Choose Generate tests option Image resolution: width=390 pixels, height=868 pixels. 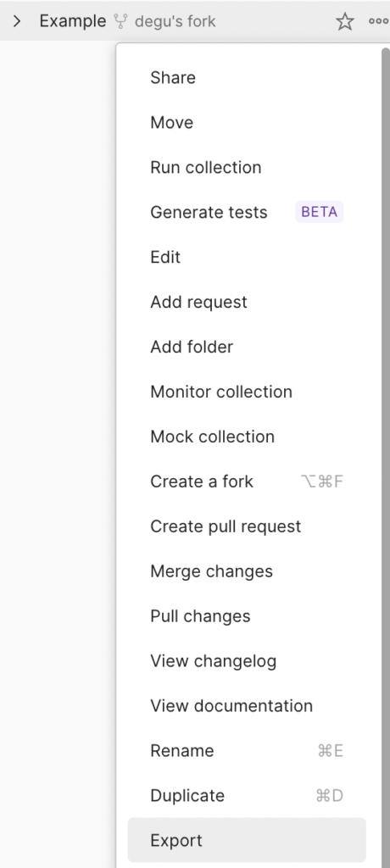click(247, 212)
